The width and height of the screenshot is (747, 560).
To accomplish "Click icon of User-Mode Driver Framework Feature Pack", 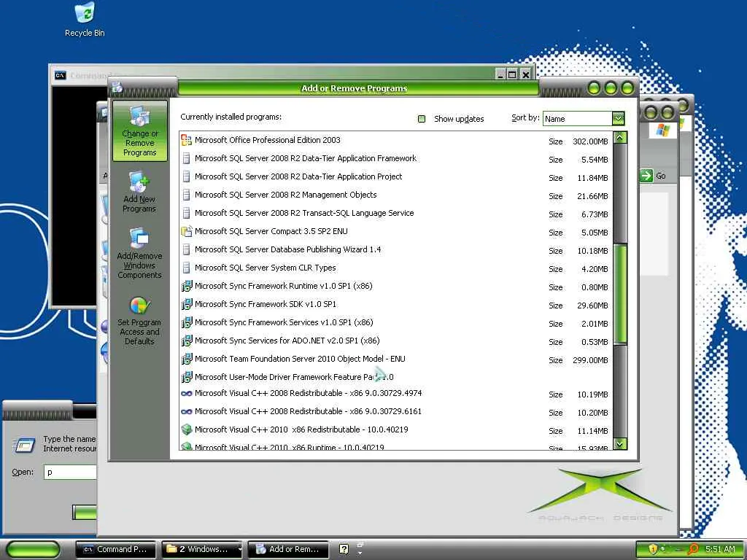I will pos(187,377).
